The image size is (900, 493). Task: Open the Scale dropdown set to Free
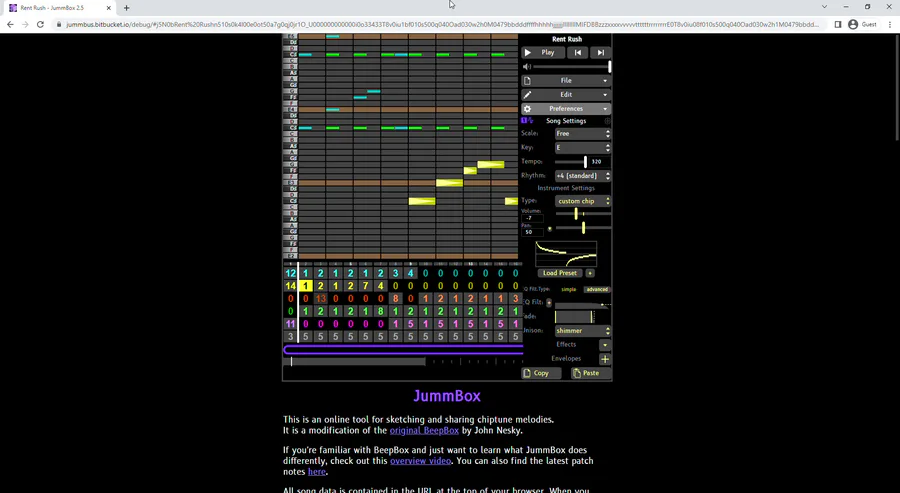tap(583, 134)
